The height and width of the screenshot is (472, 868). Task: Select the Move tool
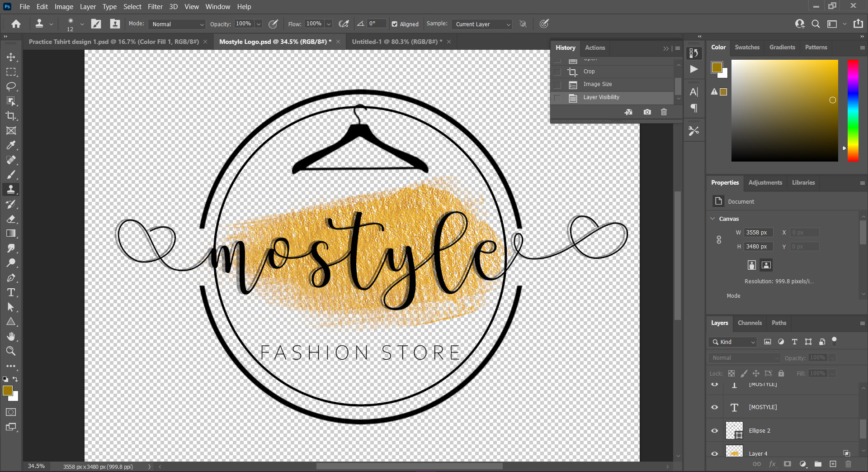tap(11, 57)
